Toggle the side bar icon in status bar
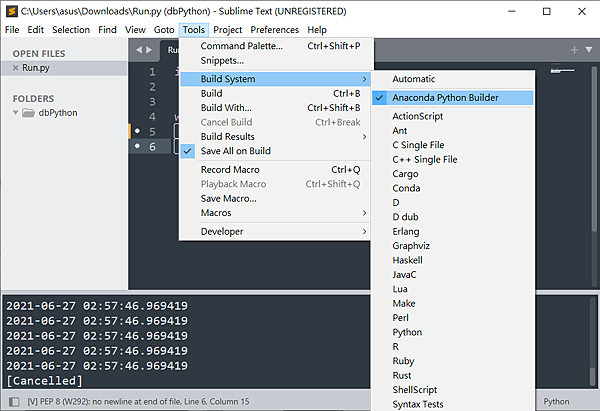The image size is (600, 411). click(x=14, y=401)
